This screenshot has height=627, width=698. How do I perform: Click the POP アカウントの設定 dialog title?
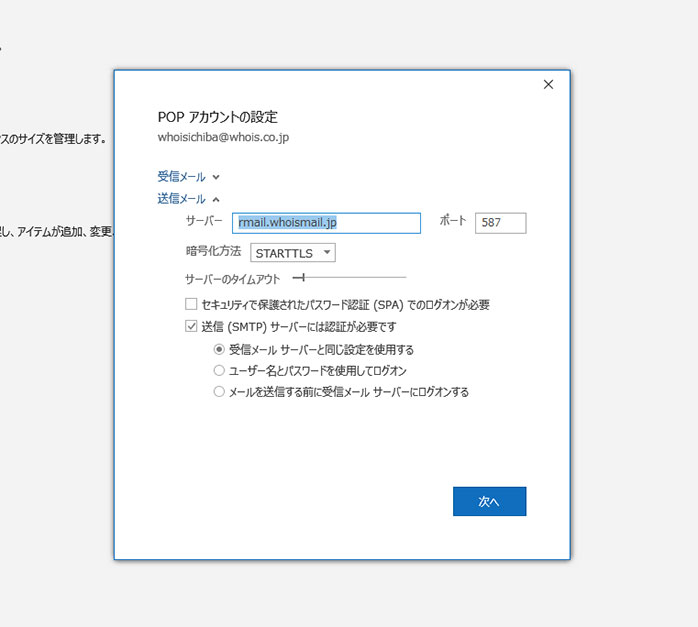pyautogui.click(x=217, y=116)
